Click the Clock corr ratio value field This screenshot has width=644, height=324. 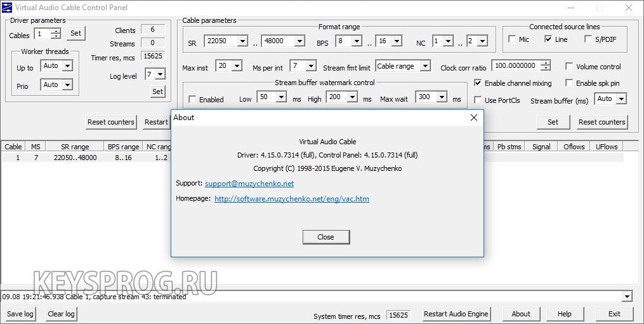(x=516, y=65)
